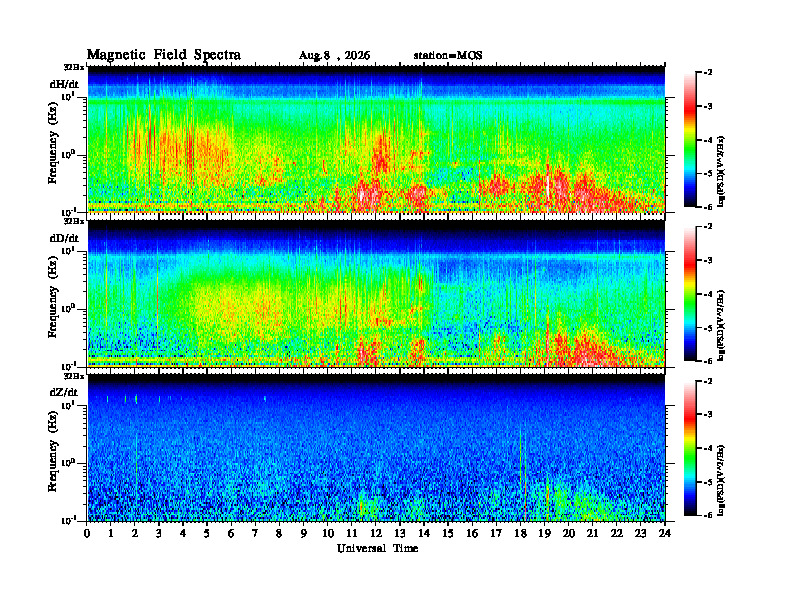Click hour 22 tick label on time axis

617,534
